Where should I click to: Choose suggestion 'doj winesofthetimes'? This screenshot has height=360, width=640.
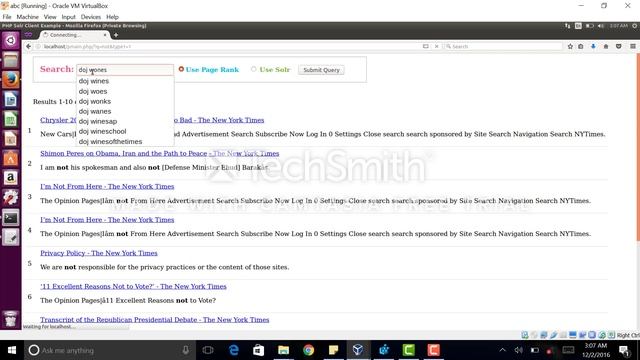pos(125,141)
